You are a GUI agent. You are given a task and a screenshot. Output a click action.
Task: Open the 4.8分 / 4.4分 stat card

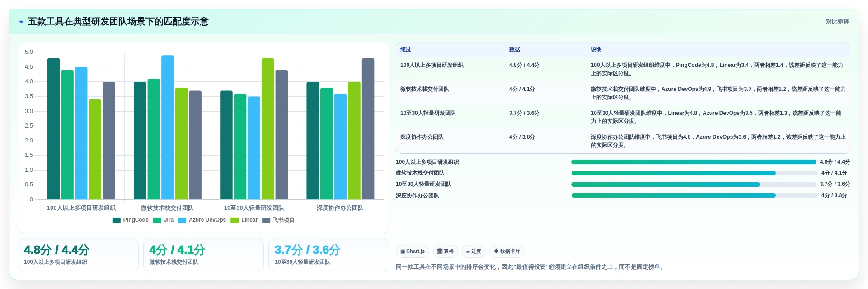(x=78, y=255)
